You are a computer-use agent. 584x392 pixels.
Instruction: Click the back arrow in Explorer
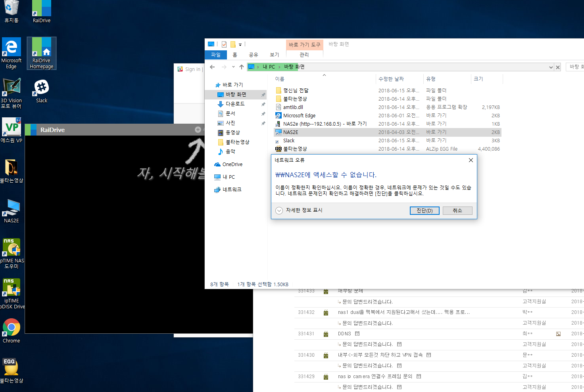212,67
